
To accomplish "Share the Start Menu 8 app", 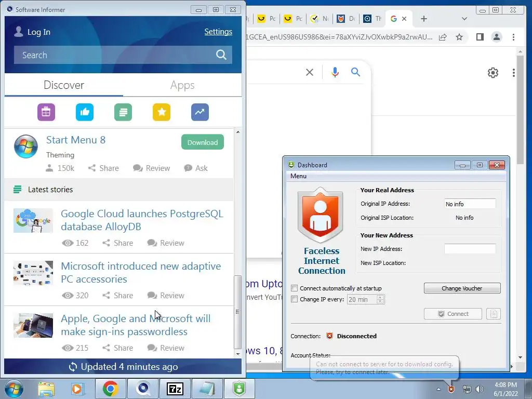I will point(103,168).
